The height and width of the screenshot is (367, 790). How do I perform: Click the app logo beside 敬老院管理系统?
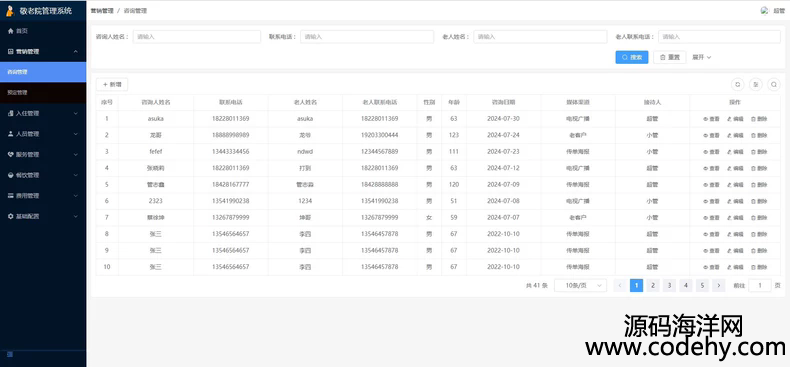(10, 11)
